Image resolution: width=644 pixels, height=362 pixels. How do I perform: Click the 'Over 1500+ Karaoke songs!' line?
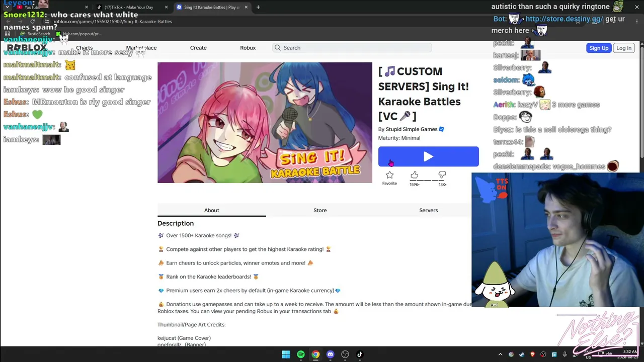199,235
